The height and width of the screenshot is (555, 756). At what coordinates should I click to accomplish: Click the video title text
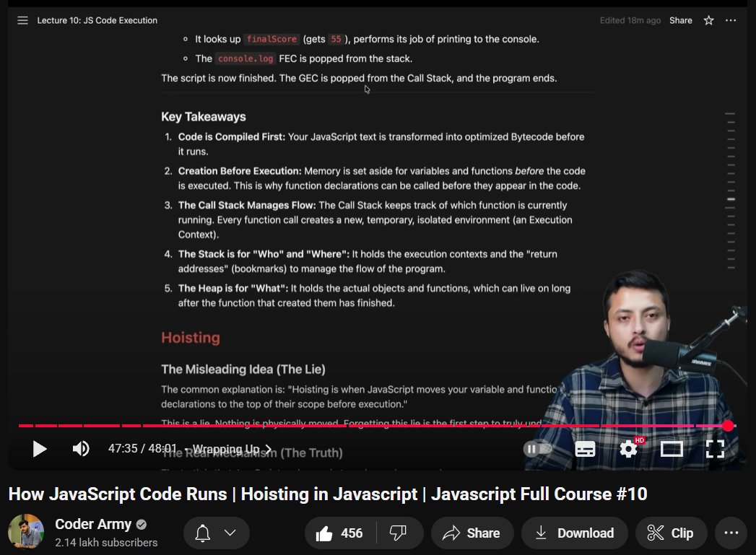328,494
